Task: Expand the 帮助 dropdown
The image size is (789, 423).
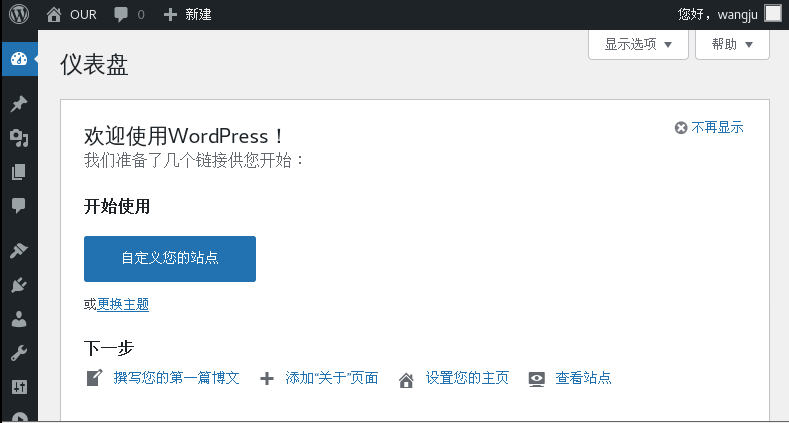Action: (x=732, y=44)
